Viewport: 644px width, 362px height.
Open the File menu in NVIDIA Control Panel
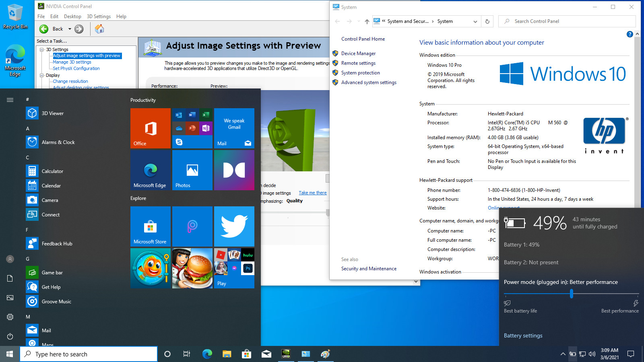tap(41, 16)
